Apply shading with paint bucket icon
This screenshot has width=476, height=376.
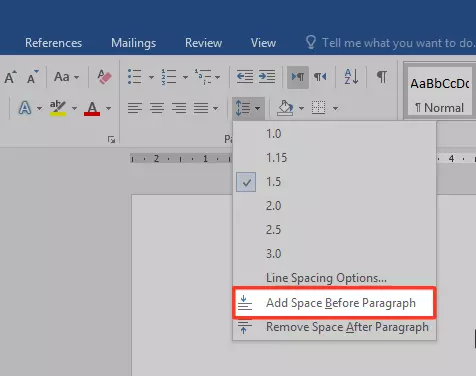point(286,108)
